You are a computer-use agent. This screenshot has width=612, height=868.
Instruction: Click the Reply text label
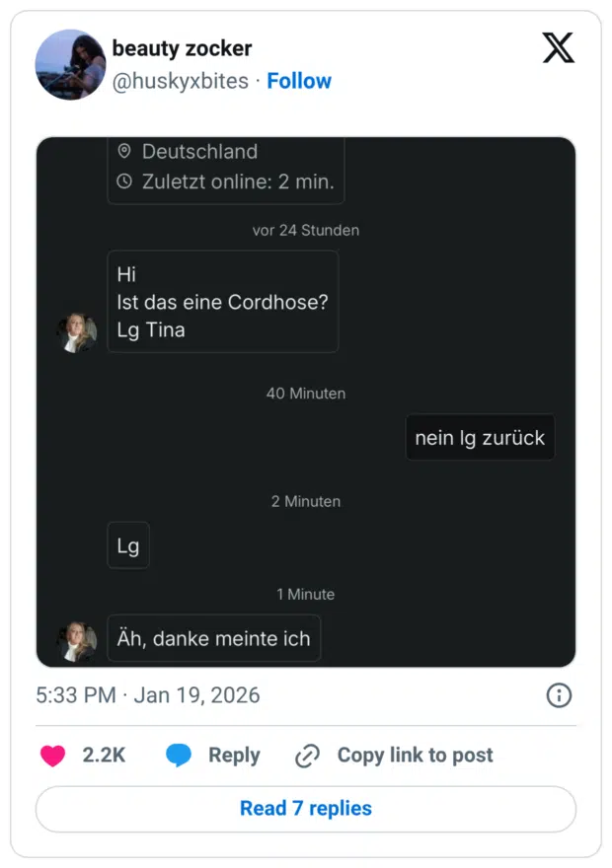(x=234, y=756)
